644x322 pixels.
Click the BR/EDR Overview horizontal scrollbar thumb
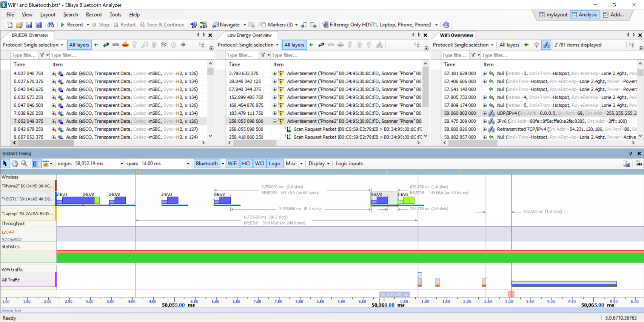[x=45, y=143]
